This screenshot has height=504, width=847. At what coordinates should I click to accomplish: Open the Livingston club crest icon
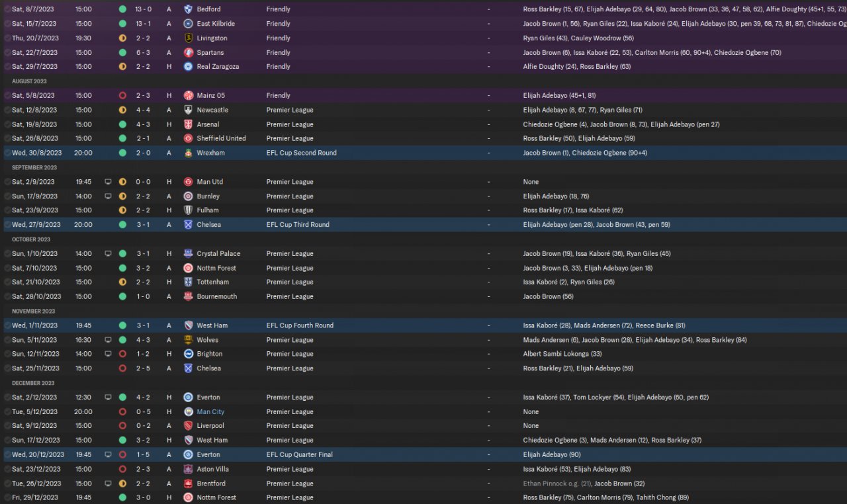pos(189,38)
